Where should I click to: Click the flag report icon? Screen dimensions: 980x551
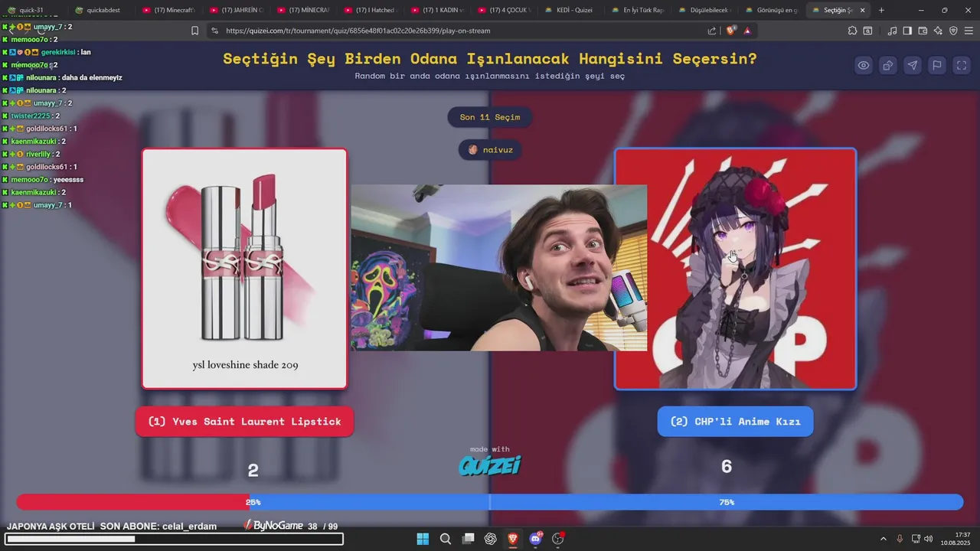[x=937, y=65]
